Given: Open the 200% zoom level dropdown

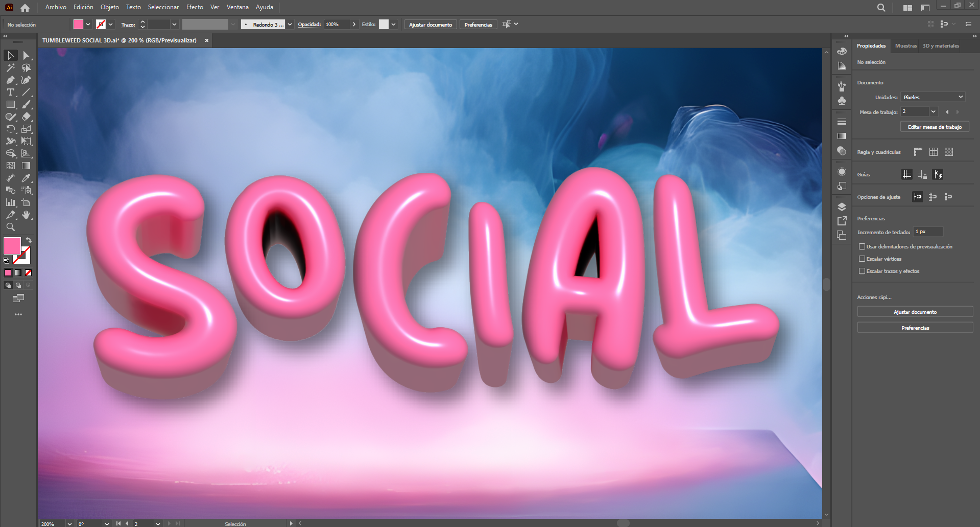Looking at the screenshot, I should [x=69, y=523].
